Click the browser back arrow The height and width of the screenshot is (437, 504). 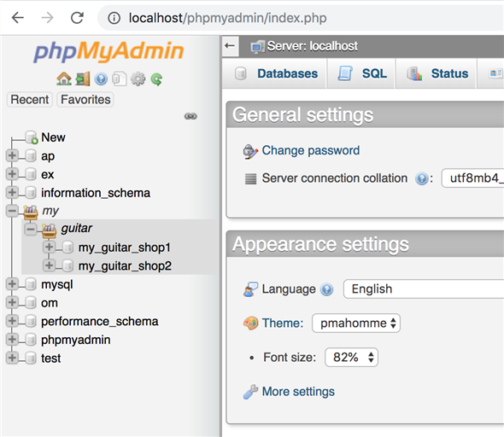point(18,18)
